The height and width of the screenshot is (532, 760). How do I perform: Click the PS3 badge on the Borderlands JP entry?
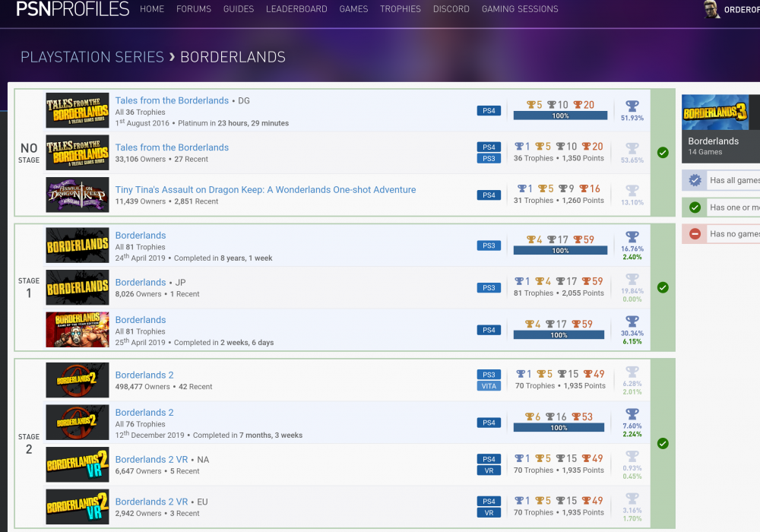point(489,287)
